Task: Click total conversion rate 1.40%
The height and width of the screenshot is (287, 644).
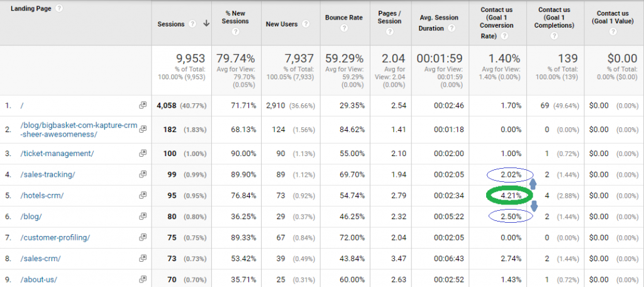Action: pyautogui.click(x=504, y=59)
